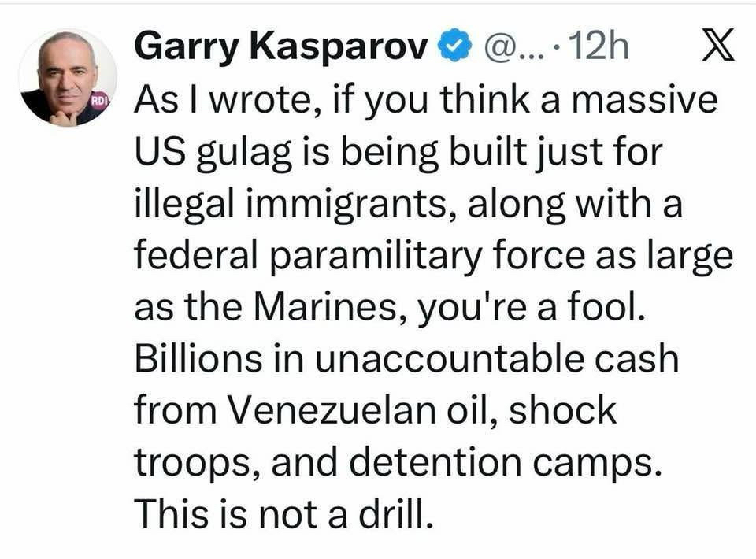This screenshot has height=559, width=756.
Task: Open Garry Kasparov's profile photo
Action: click(67, 78)
